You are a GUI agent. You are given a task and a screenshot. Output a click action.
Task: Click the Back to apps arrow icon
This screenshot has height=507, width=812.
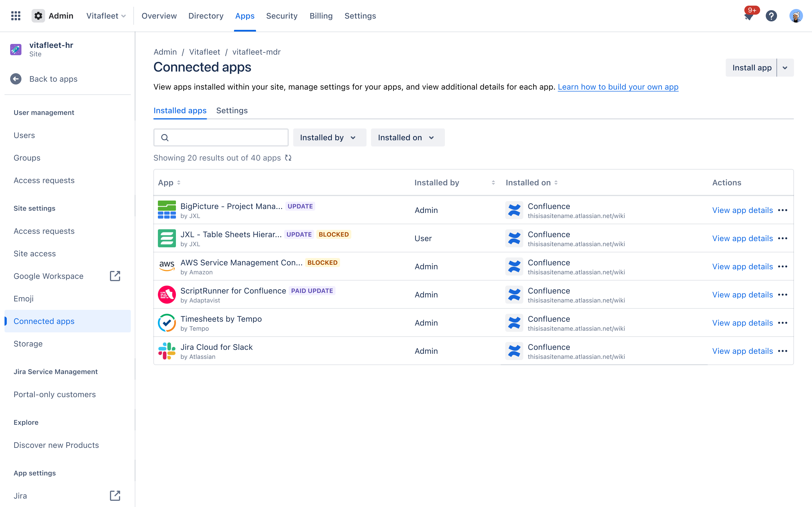pyautogui.click(x=16, y=79)
